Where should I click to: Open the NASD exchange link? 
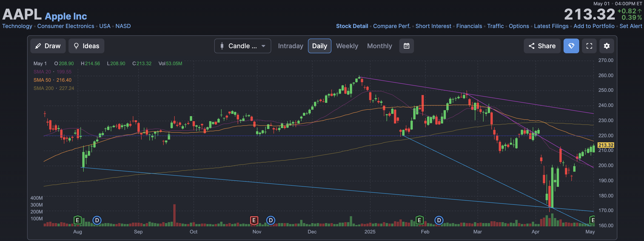[x=123, y=26]
